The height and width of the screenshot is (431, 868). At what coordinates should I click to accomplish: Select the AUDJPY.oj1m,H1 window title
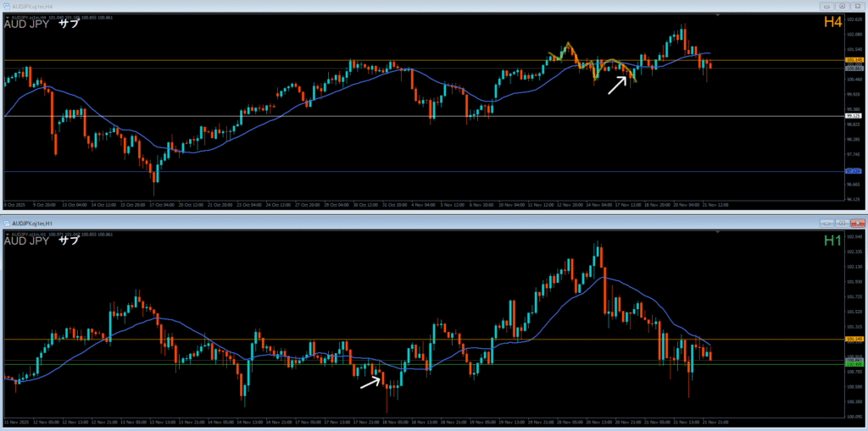(x=31, y=223)
